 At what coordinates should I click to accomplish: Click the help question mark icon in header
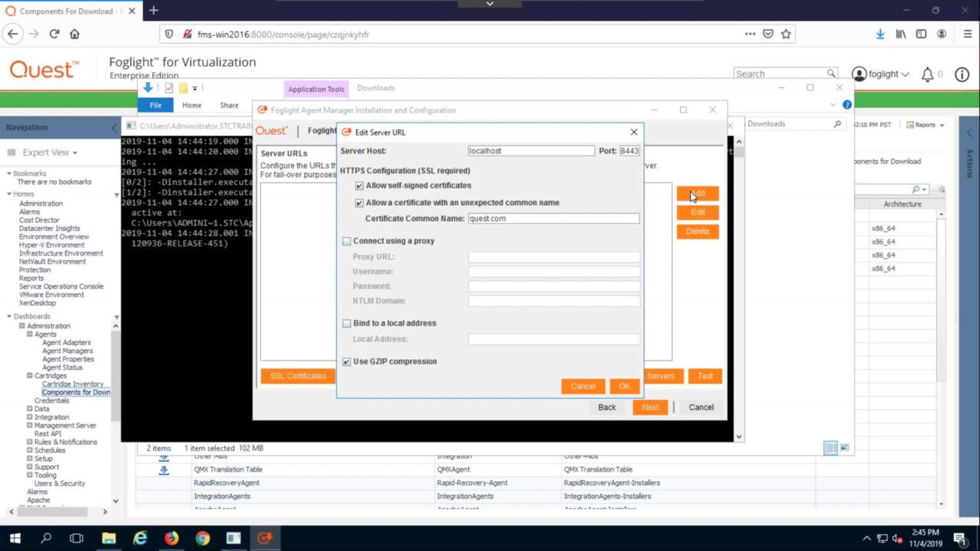click(x=847, y=104)
